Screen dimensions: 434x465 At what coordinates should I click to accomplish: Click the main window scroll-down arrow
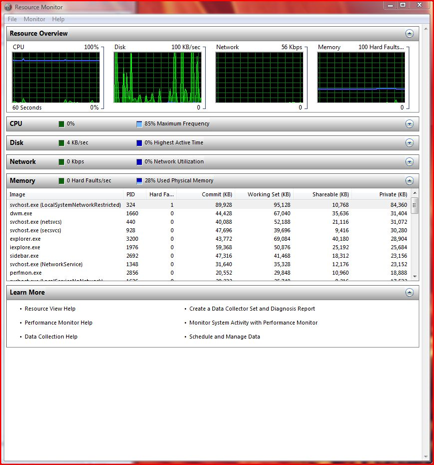(x=426, y=457)
